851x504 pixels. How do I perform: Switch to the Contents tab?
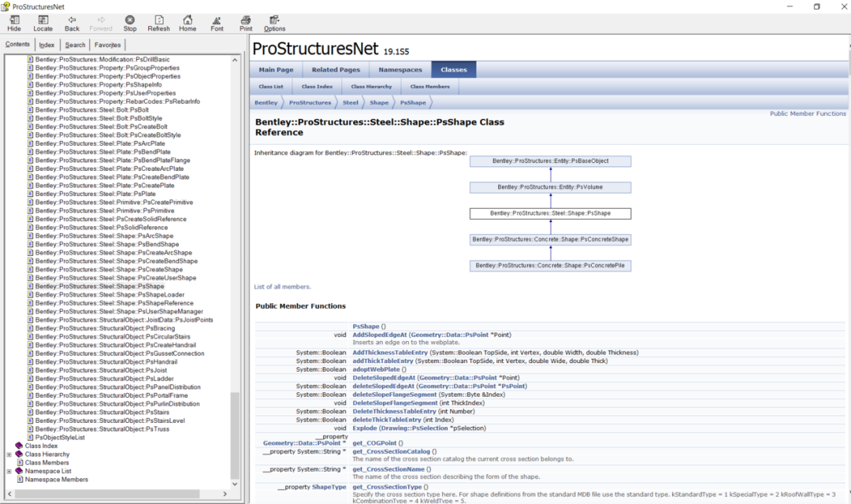[17, 44]
